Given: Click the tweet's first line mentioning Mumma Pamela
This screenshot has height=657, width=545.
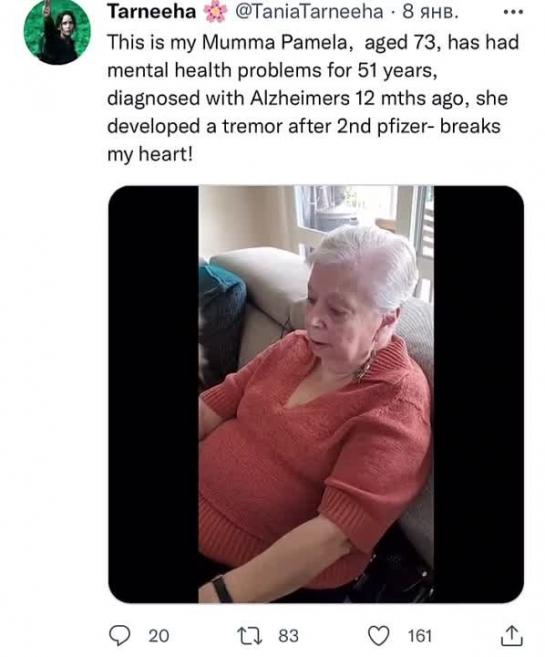Looking at the screenshot, I should (x=313, y=43).
